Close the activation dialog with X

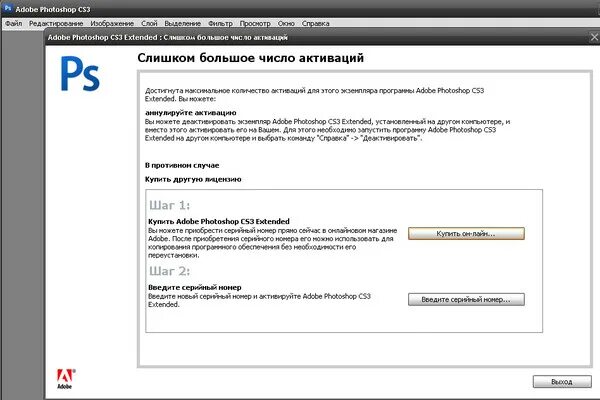point(594,37)
